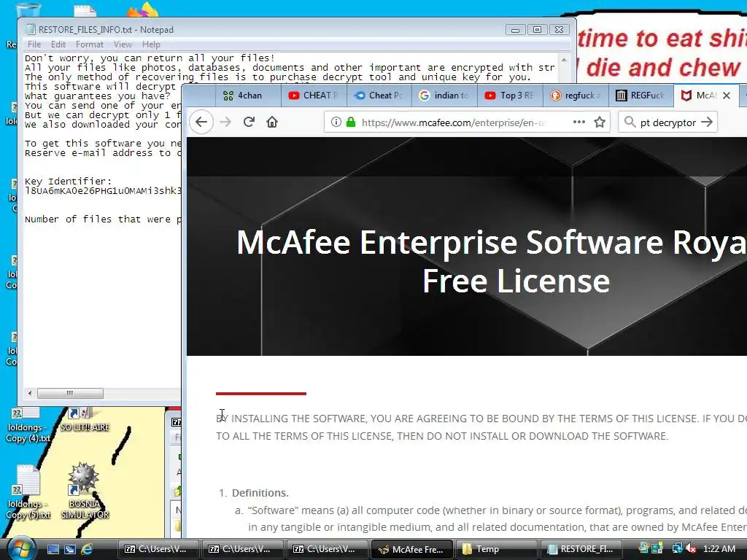Click Notepad scroll left arrow
Viewport: 747px width, 560px height.
point(30,393)
